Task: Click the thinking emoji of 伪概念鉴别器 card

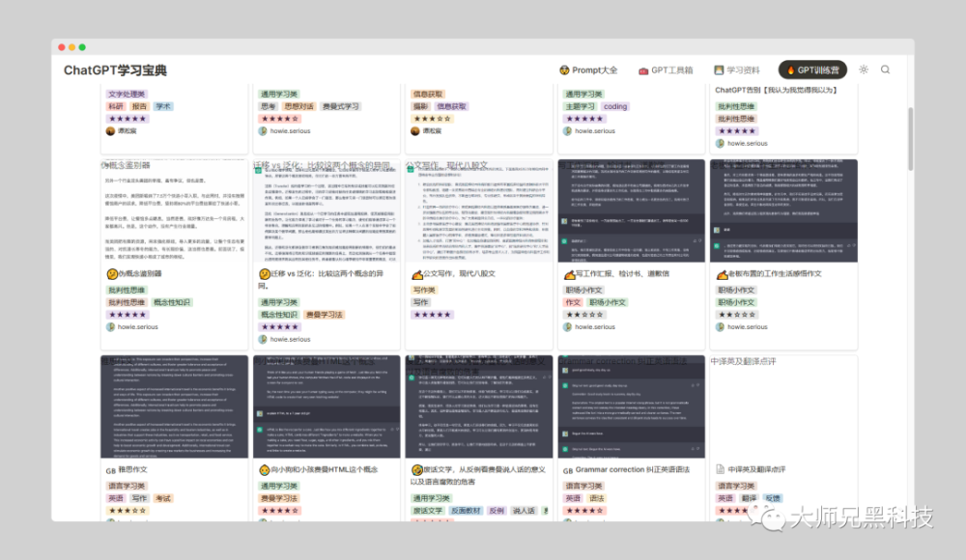Action: tap(112, 274)
